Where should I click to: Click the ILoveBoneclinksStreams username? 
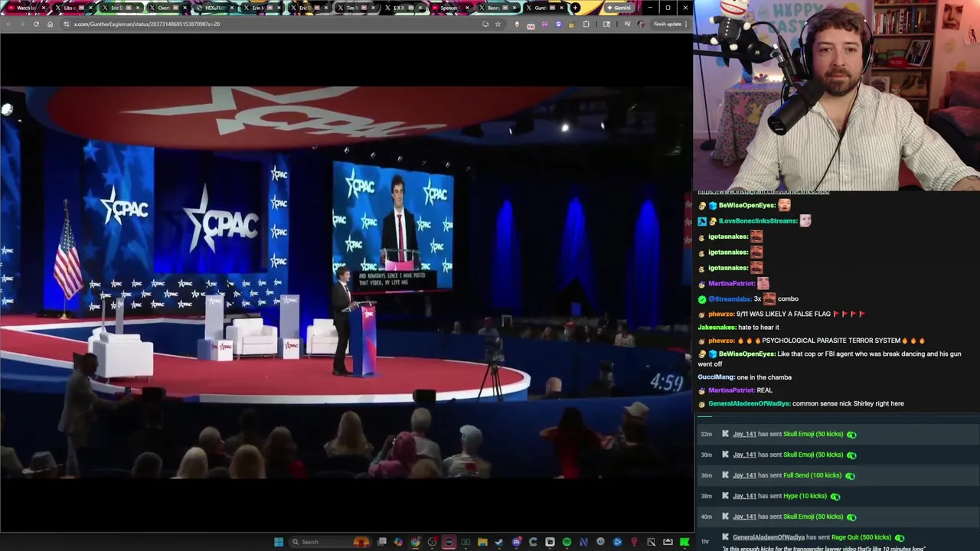pyautogui.click(x=758, y=220)
